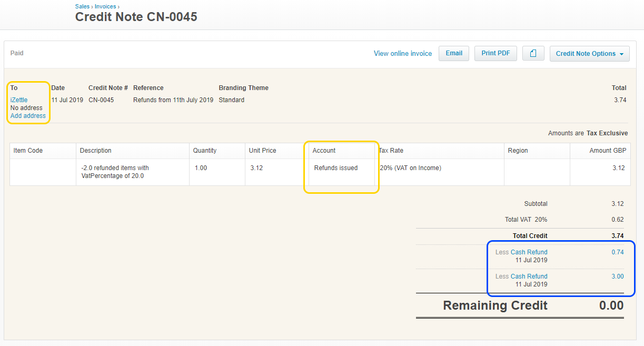Select the Refunds issued account cell
The height and width of the screenshot is (346, 644).
point(336,168)
